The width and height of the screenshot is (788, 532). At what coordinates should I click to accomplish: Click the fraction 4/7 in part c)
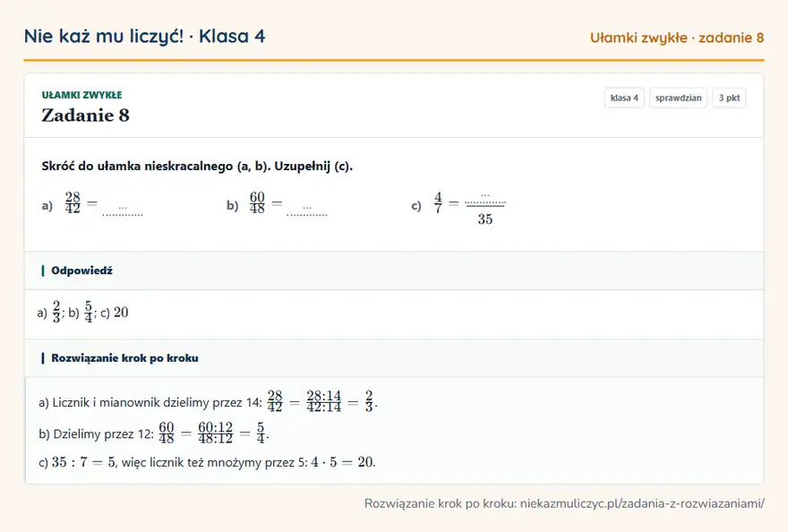[438, 202]
